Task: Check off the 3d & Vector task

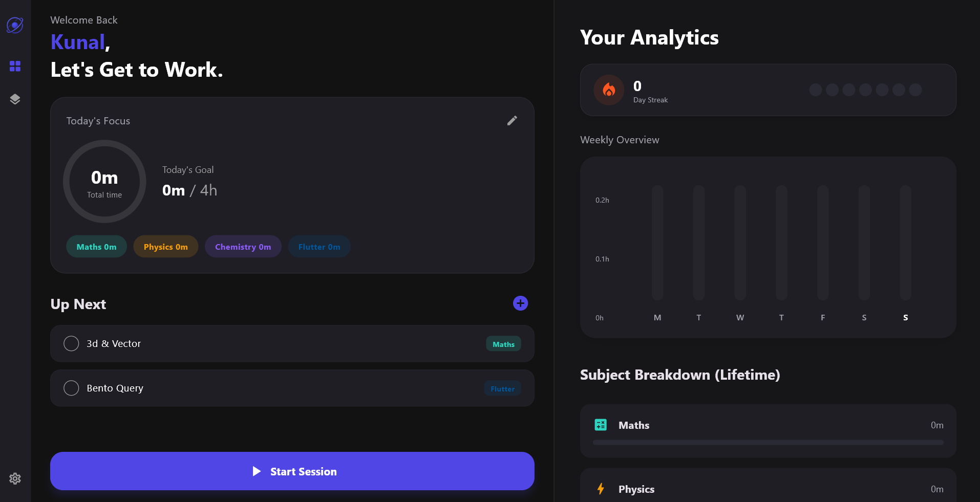Action: (71, 343)
